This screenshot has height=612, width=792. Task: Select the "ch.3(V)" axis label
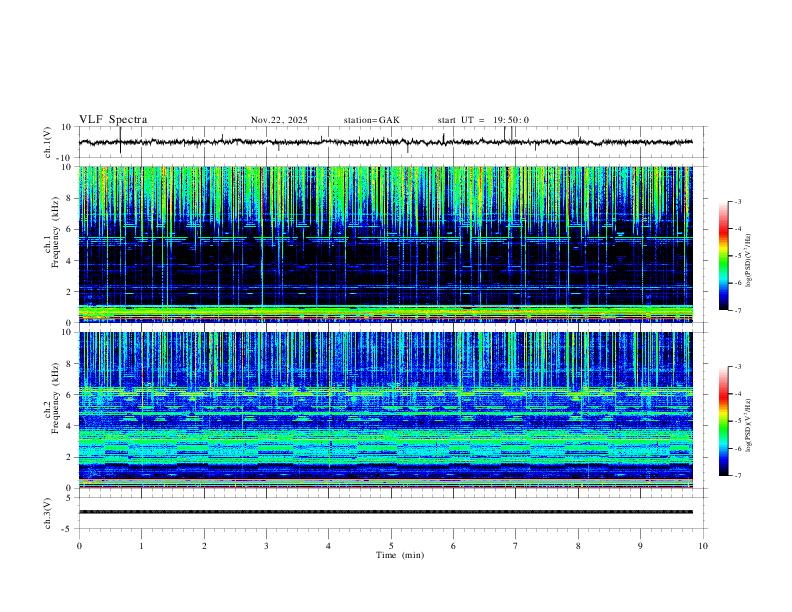click(48, 513)
